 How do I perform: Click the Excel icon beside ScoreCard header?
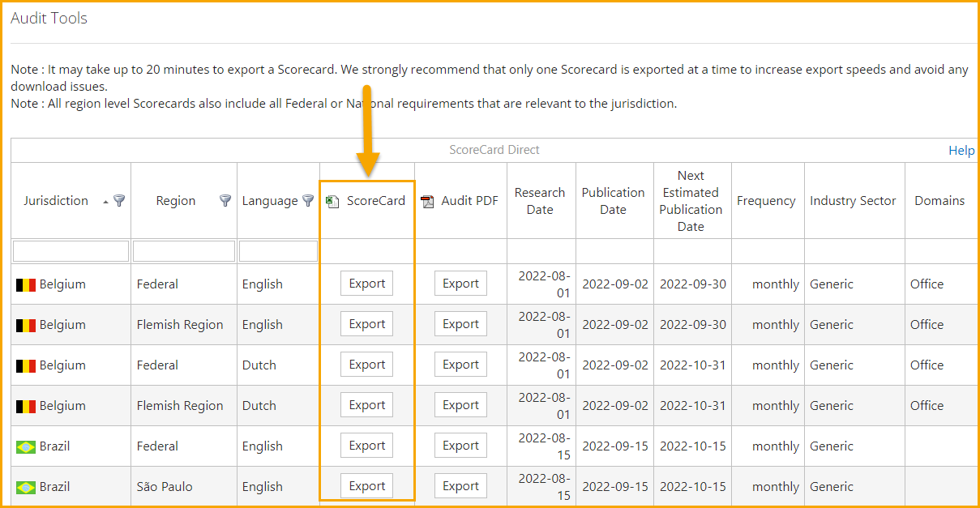click(x=332, y=202)
